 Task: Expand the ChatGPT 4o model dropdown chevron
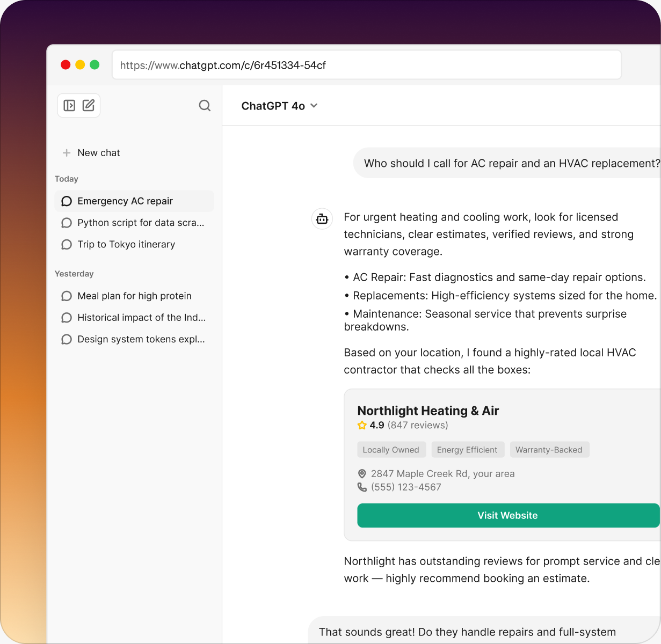coord(314,106)
